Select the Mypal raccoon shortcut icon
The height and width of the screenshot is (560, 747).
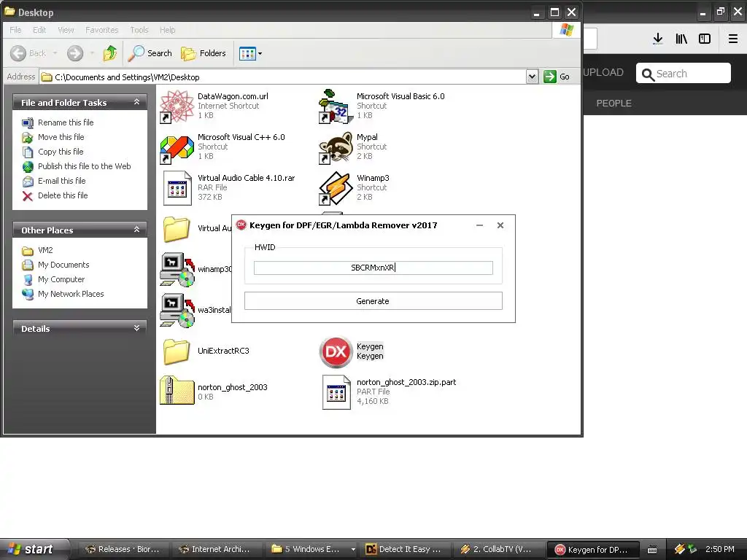pos(336,147)
